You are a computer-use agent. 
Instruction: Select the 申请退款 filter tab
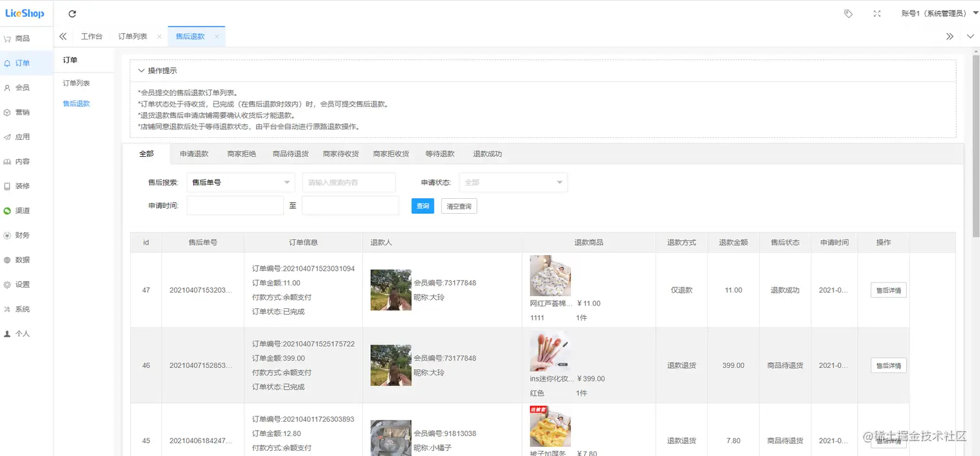point(194,154)
